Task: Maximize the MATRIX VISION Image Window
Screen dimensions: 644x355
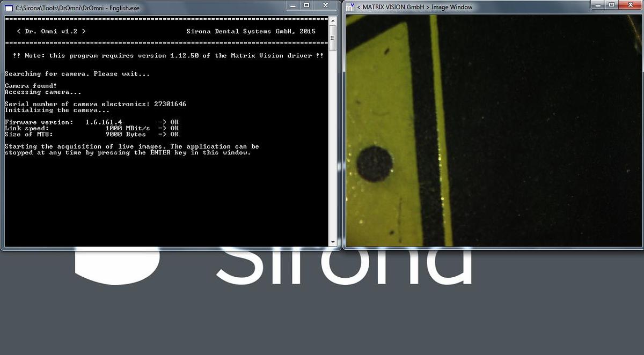Action: click(611, 4)
